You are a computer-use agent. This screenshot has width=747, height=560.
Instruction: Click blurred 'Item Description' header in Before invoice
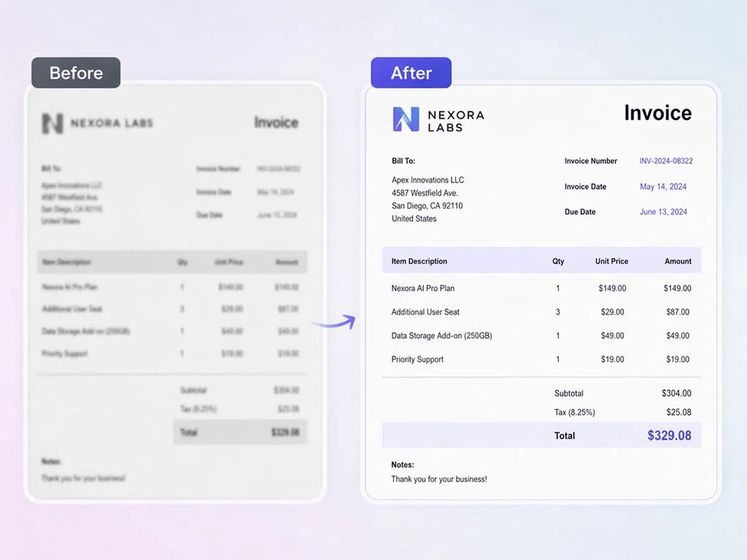coord(67,263)
